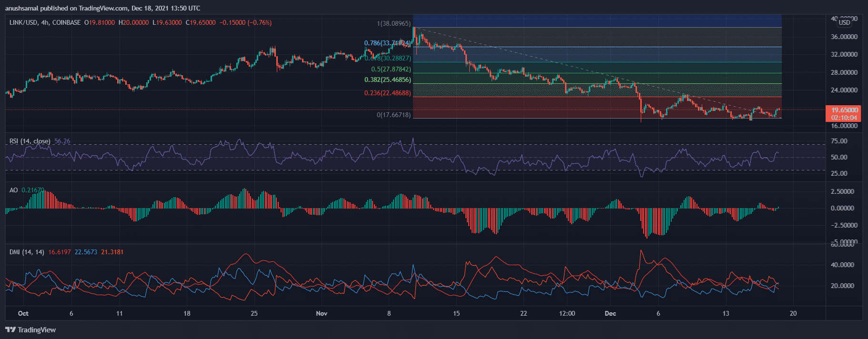Viewport: 868px width, 339px height.
Task: Select the blue DMI value 22.5673
Action: [86, 252]
